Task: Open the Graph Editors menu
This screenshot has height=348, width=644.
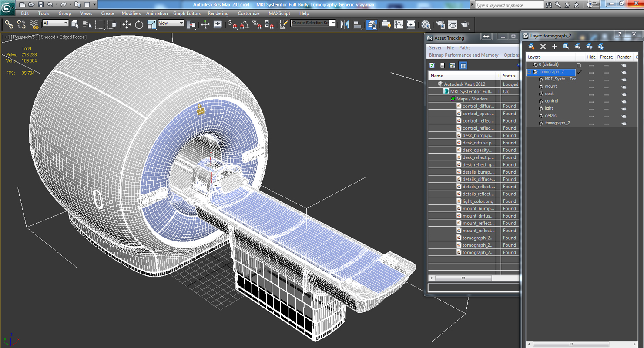Action: click(x=187, y=13)
